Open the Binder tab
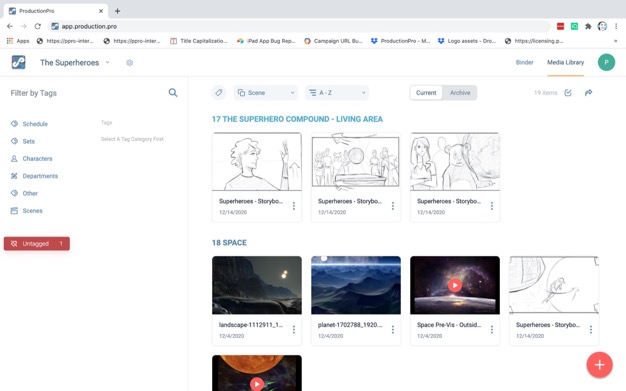This screenshot has width=626, height=391. pos(524,62)
